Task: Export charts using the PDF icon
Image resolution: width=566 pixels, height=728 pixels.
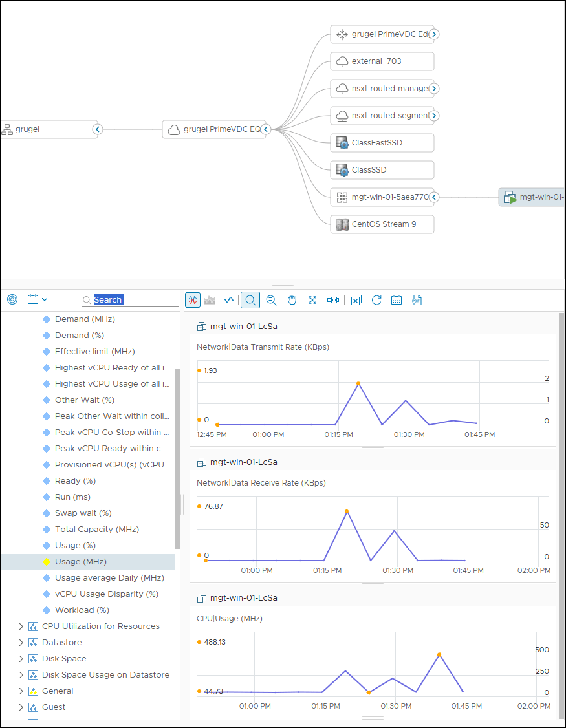Action: coord(417,300)
